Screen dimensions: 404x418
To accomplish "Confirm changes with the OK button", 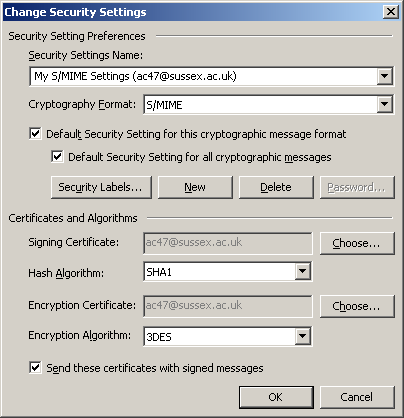I will [x=276, y=397].
